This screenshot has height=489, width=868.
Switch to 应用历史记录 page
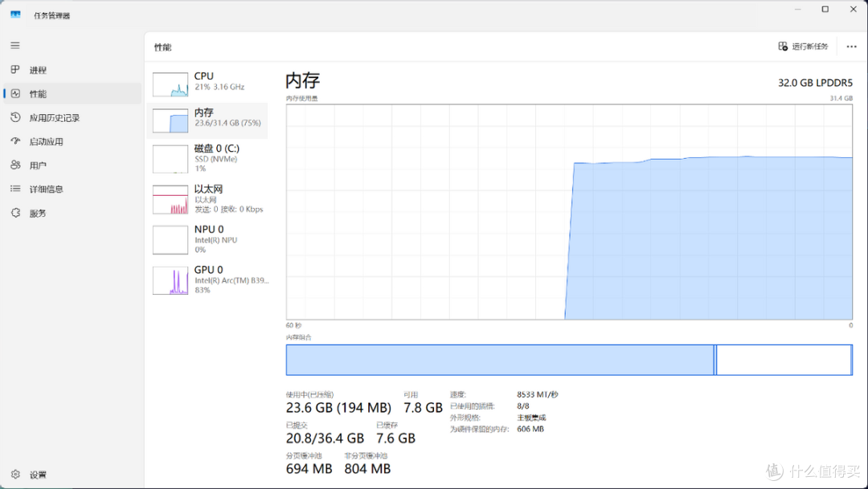[72, 117]
